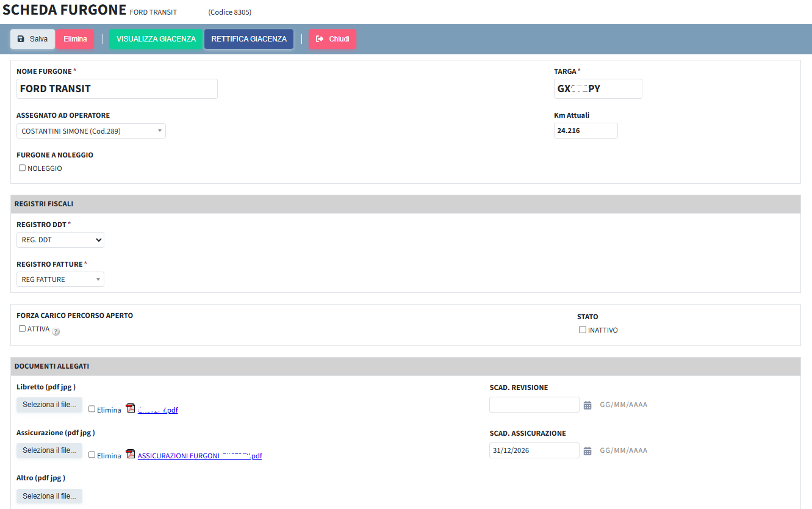Open the ASSICURAZIONI FURGONI PDF link
This screenshot has width=812, height=509.
coord(200,456)
